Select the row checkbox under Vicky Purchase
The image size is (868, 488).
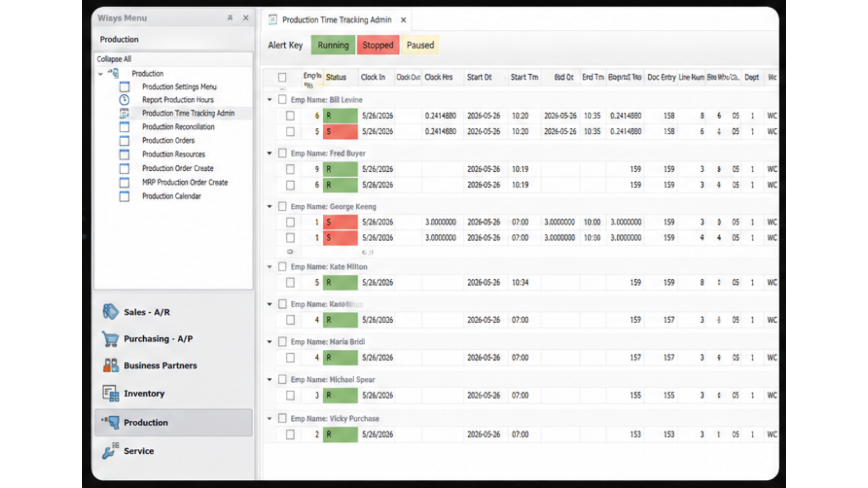(x=290, y=434)
